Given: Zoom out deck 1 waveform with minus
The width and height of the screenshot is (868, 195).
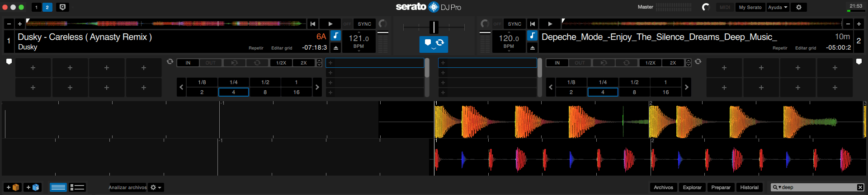Looking at the screenshot, I should [9, 24].
